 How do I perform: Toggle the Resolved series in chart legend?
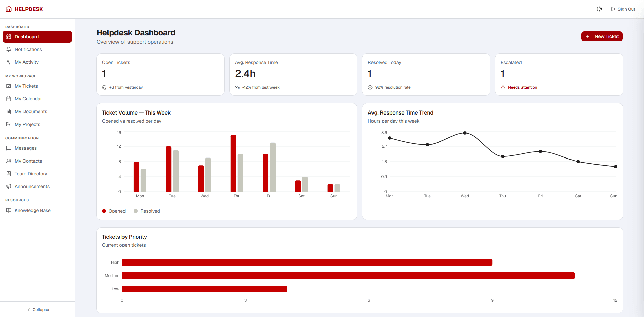(x=147, y=211)
